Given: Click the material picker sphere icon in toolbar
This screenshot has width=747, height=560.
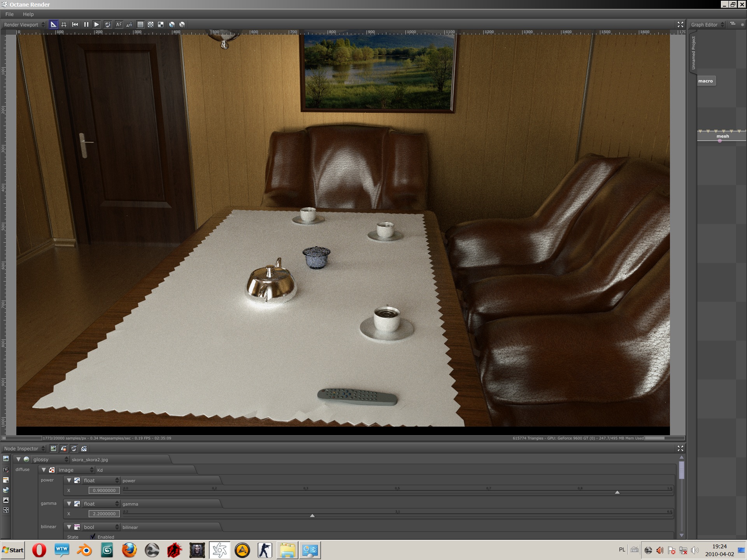Looking at the screenshot, I should [107, 24].
